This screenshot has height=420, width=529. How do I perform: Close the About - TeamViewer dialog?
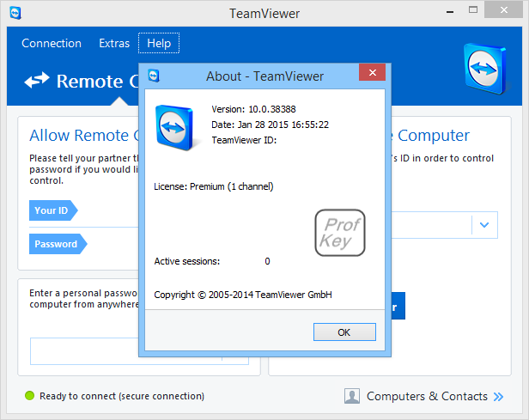[x=372, y=72]
